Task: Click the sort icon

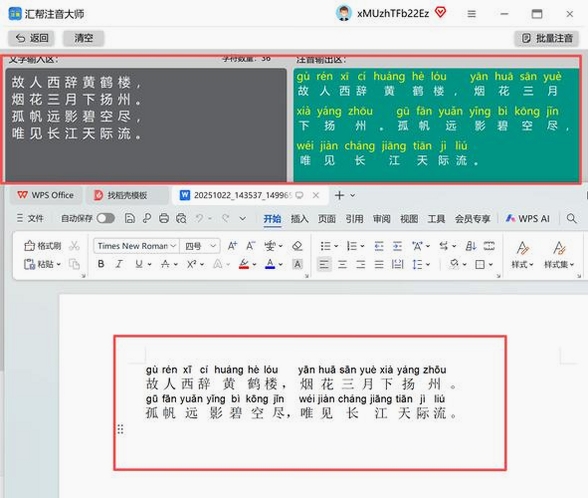Action: [471, 246]
